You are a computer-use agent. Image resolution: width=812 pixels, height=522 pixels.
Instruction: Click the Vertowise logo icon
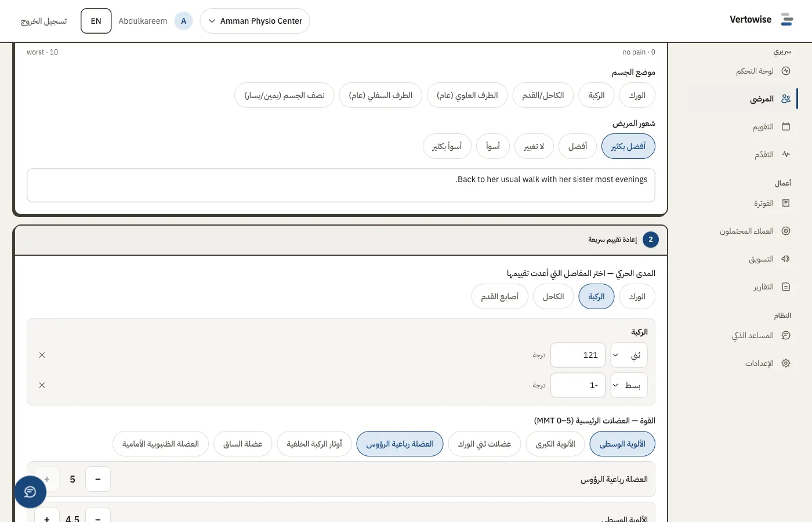(x=787, y=20)
